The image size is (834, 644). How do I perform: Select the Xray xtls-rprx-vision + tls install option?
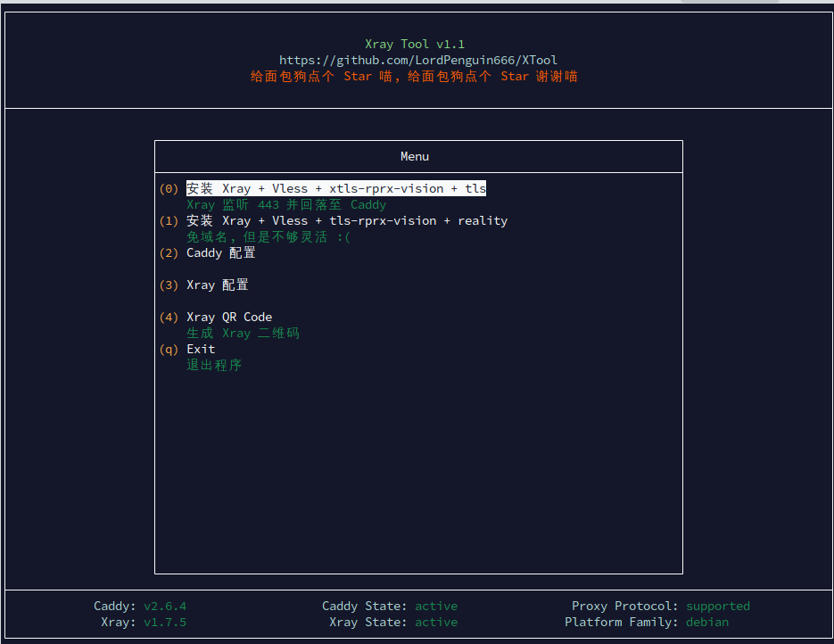[x=335, y=189]
